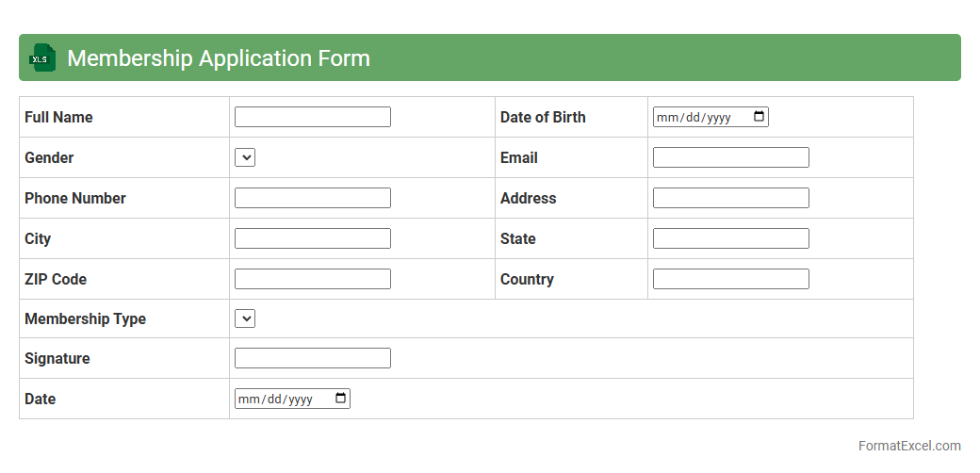Image resolution: width=980 pixels, height=473 pixels.
Task: Click the Membership Application Form title
Action: [x=219, y=58]
